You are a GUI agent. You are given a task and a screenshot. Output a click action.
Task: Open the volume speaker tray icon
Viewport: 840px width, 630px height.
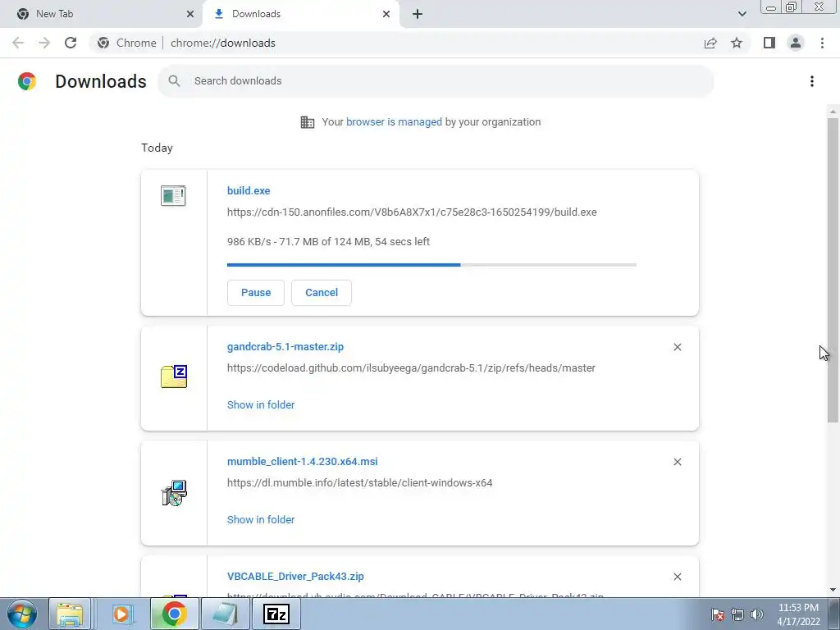757,614
